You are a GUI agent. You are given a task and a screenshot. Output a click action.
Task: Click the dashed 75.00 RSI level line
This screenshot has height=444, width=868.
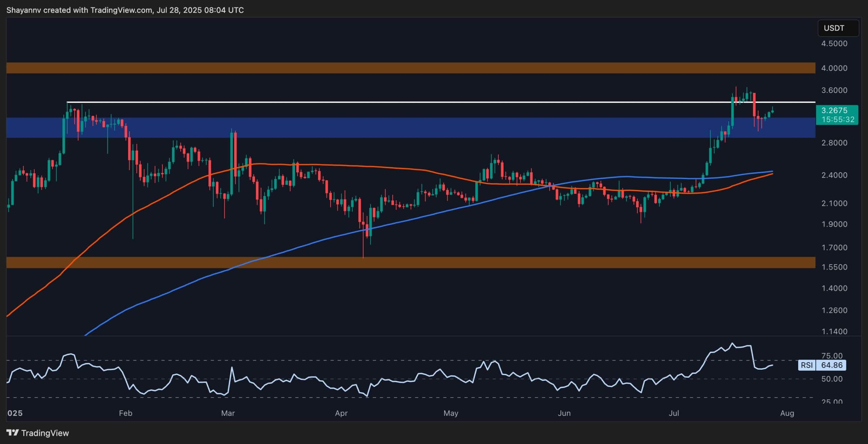pos(407,361)
